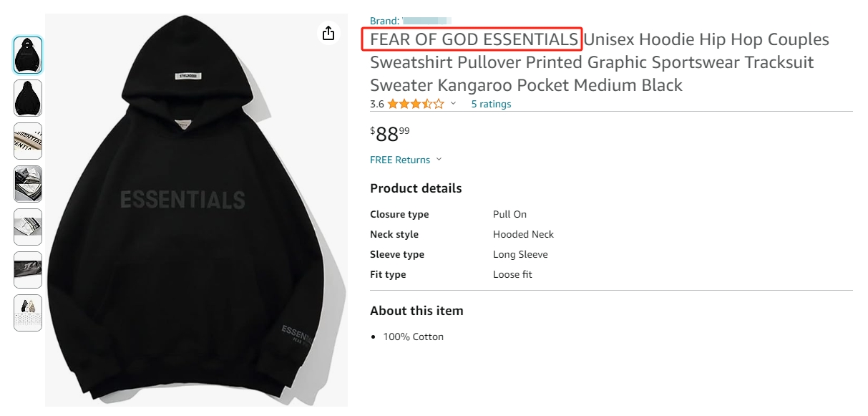Click the share icon on product image
This screenshot has height=416, width=868.
(328, 34)
